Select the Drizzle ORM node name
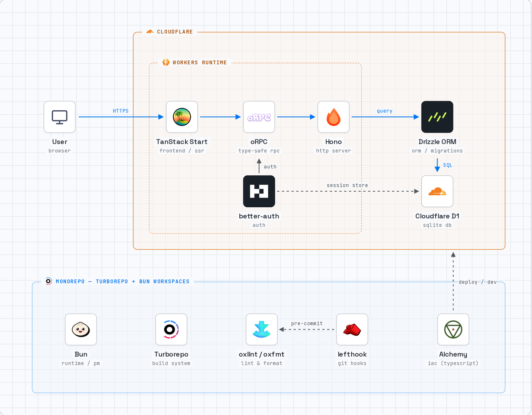The width and height of the screenshot is (532, 415). pos(437,142)
